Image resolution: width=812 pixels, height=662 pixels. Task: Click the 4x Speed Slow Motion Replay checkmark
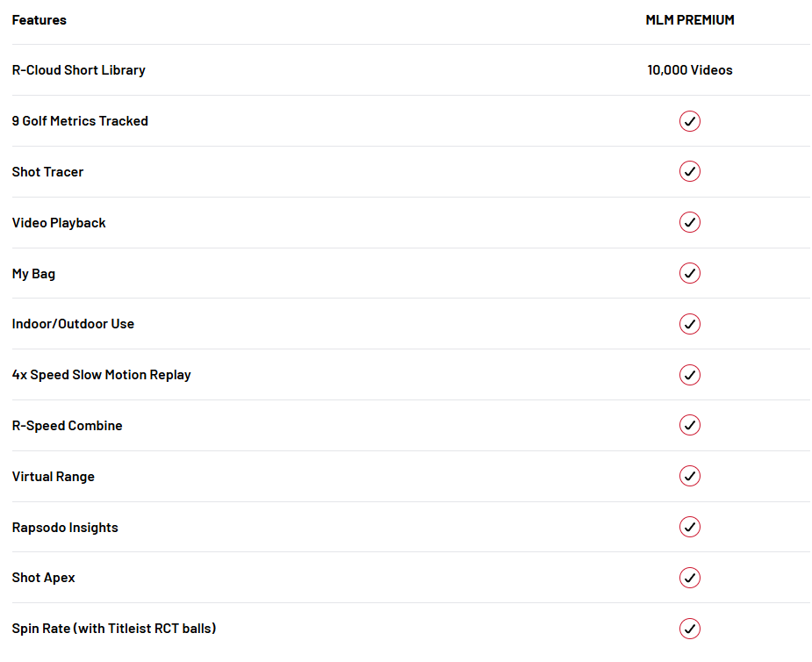point(689,375)
